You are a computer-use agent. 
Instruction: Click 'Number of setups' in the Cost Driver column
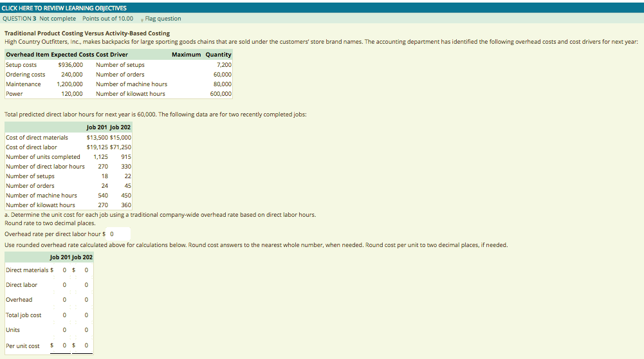pyautogui.click(x=120, y=65)
